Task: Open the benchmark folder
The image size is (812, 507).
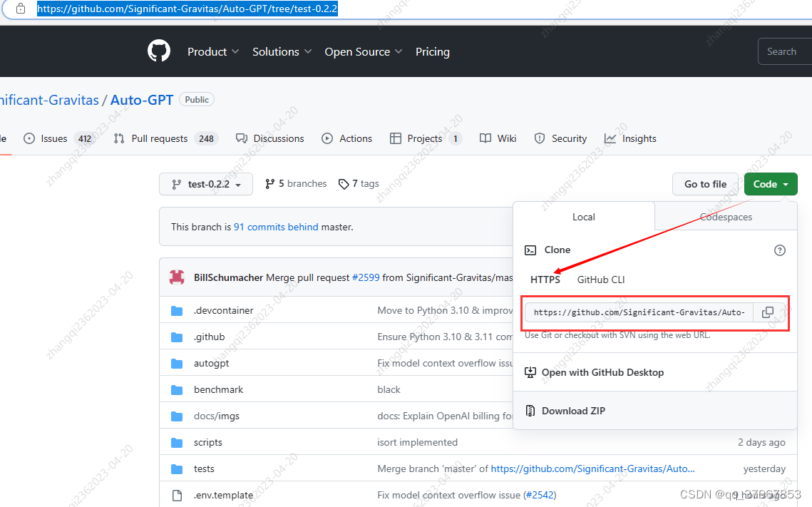Action: tap(219, 389)
